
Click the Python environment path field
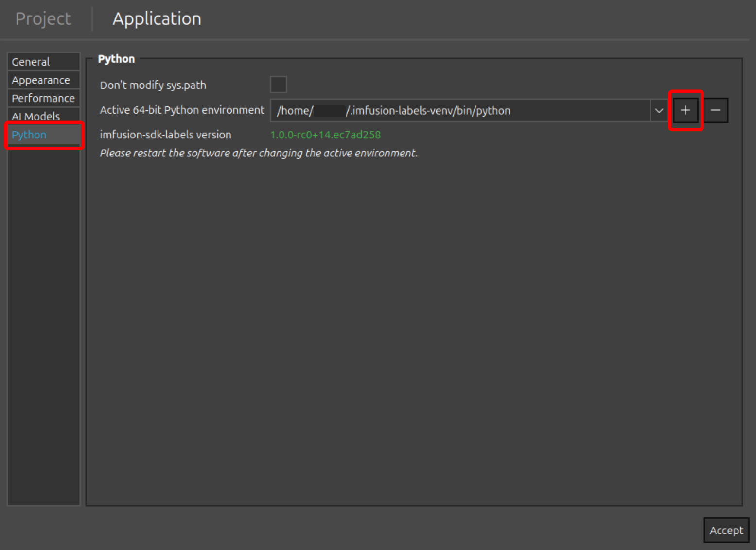[460, 110]
